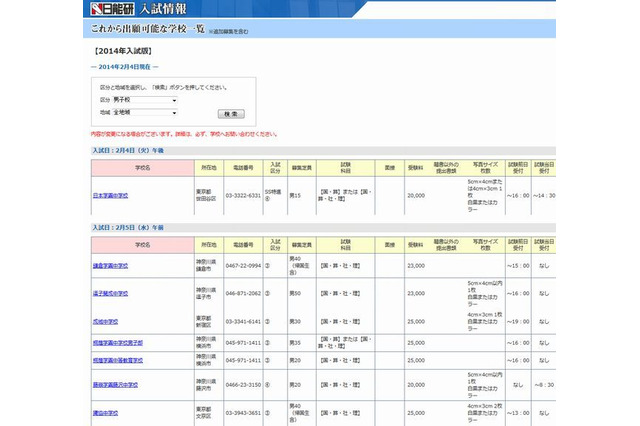Screen dimensions: 640x426
Task: Click the ～13：00 time in 獨協中学校 row
Action: pos(518,413)
